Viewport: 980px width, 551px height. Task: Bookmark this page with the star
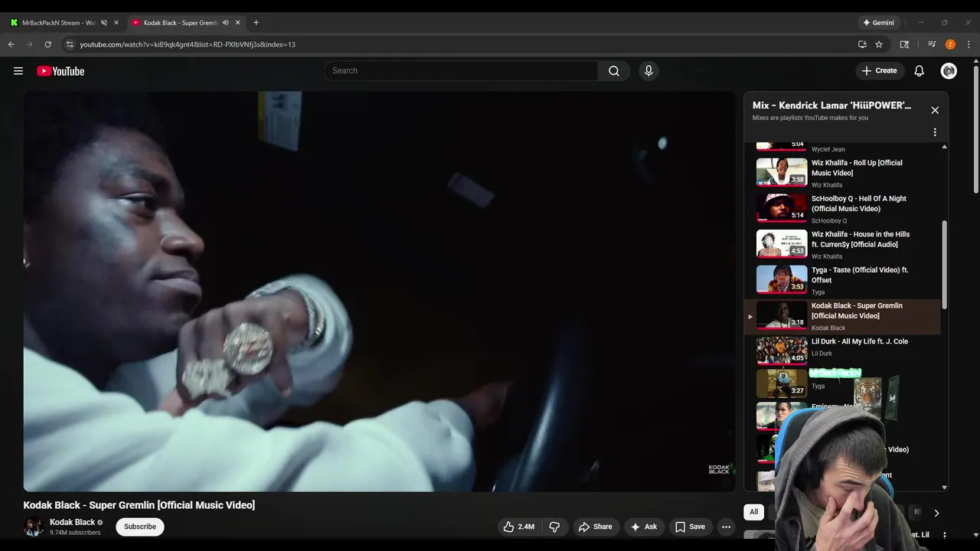[x=879, y=44]
